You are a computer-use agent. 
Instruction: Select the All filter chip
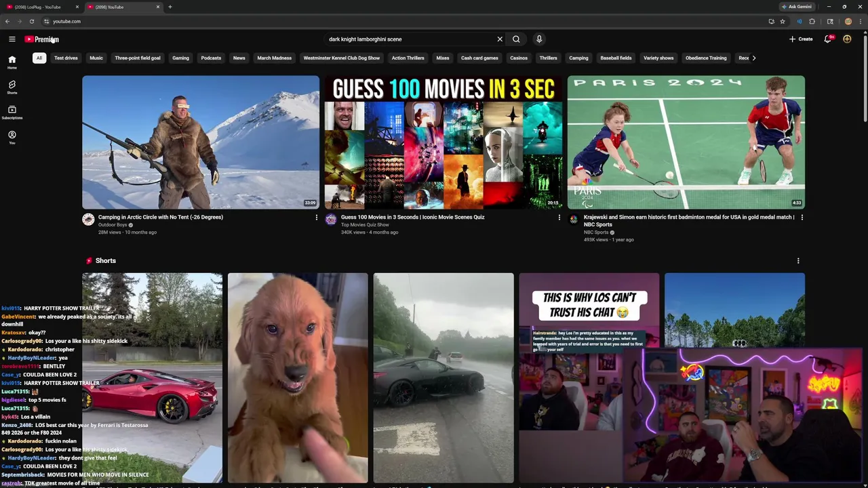coord(39,58)
